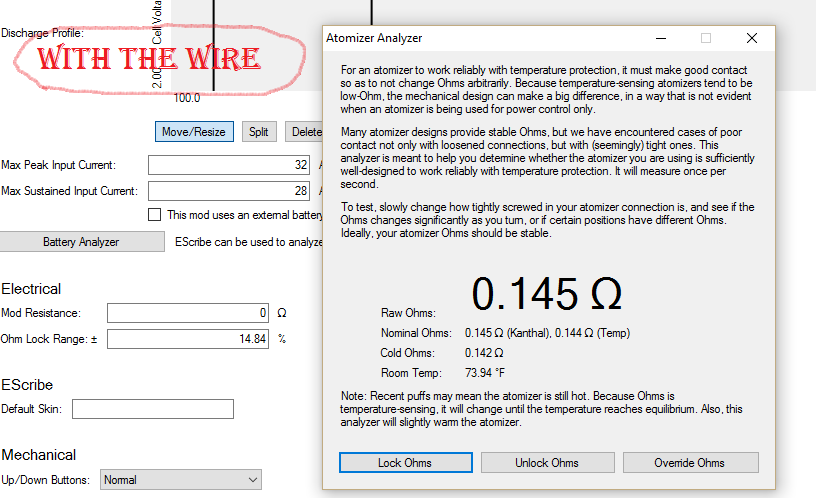Click the Max Peak Input Current field
The height and width of the screenshot is (498, 816).
coord(229,165)
